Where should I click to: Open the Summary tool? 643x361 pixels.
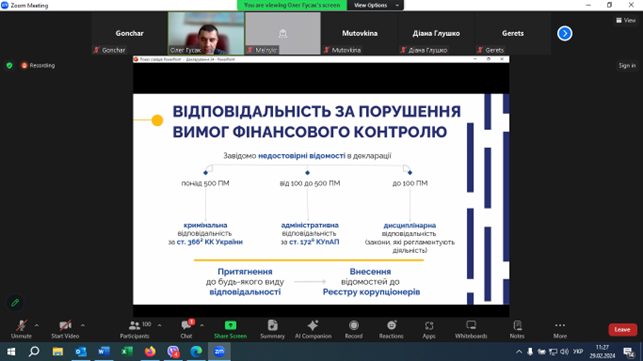[x=272, y=329]
